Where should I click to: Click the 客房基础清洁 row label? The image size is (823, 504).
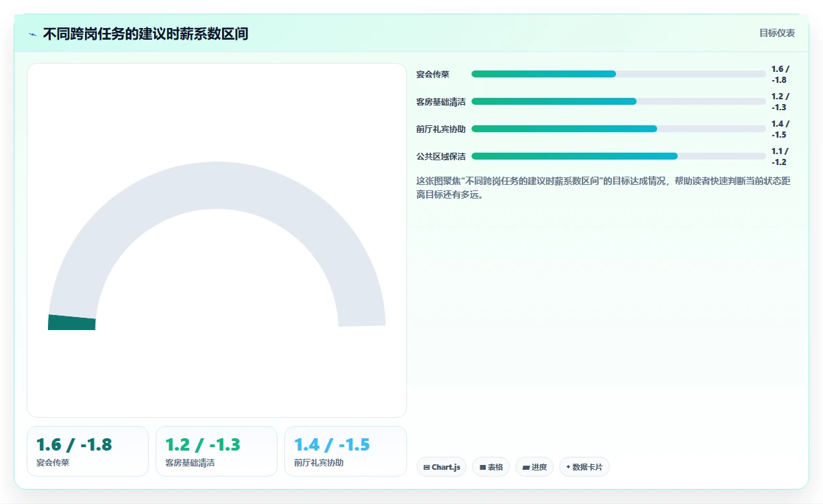click(x=441, y=101)
